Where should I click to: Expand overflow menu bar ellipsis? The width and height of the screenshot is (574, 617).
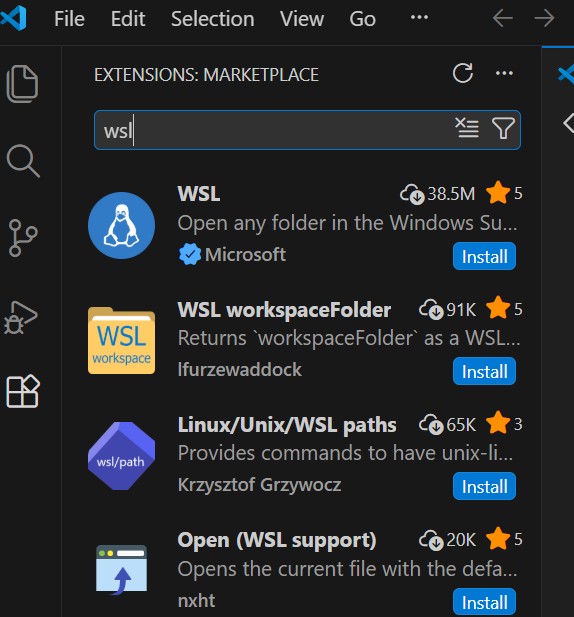coord(419,17)
